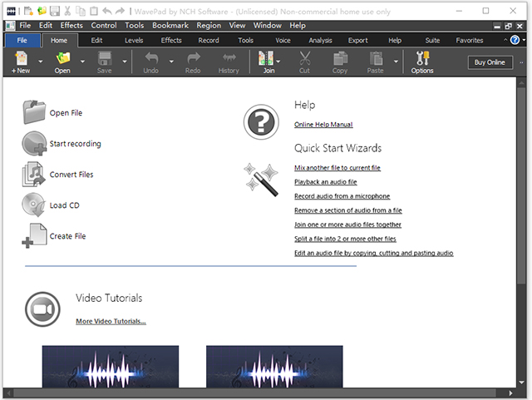Click the title bar open folder icon
532x400 pixels.
coord(42,11)
